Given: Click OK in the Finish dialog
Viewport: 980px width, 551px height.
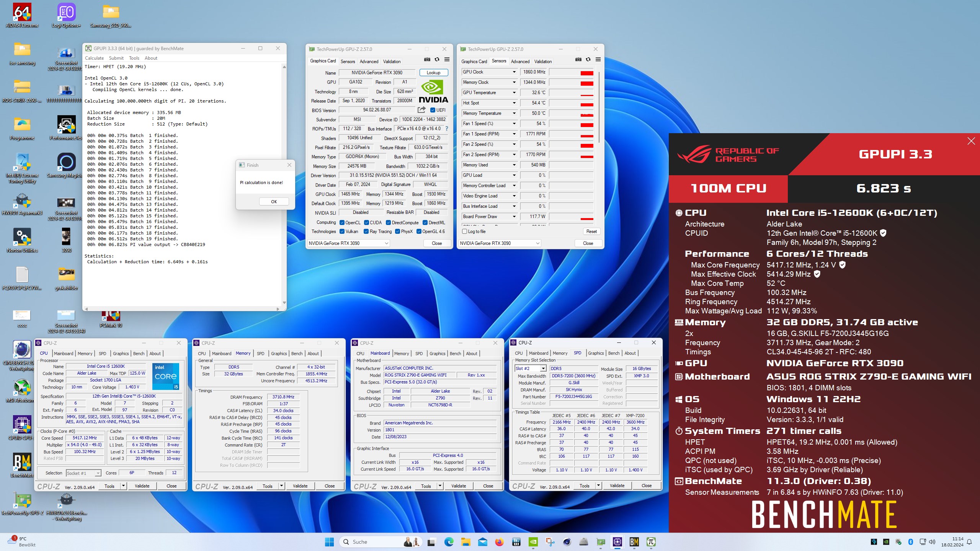Looking at the screenshot, I should (274, 202).
